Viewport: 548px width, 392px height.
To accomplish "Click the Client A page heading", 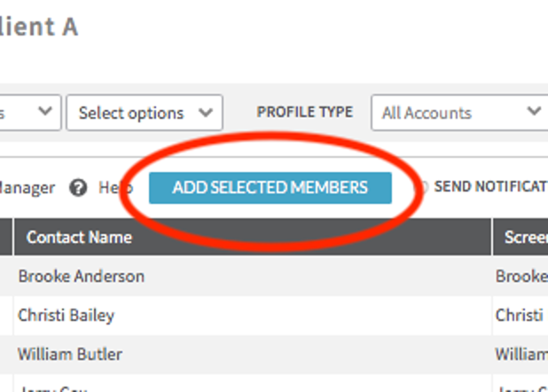I will [x=38, y=27].
